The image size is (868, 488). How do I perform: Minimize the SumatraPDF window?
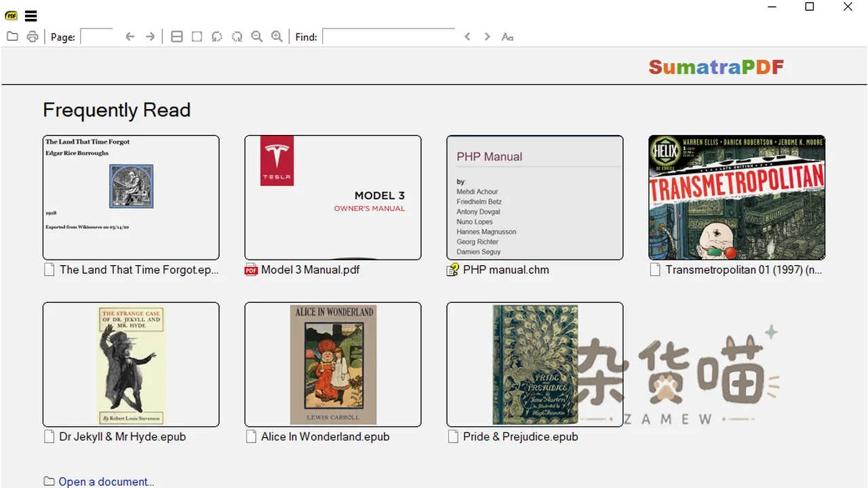click(x=772, y=7)
